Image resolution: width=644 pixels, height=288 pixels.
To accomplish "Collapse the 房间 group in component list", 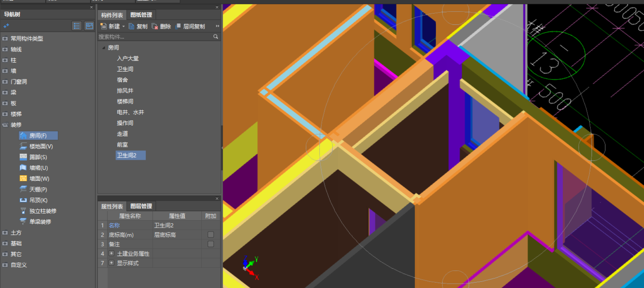I will (104, 48).
